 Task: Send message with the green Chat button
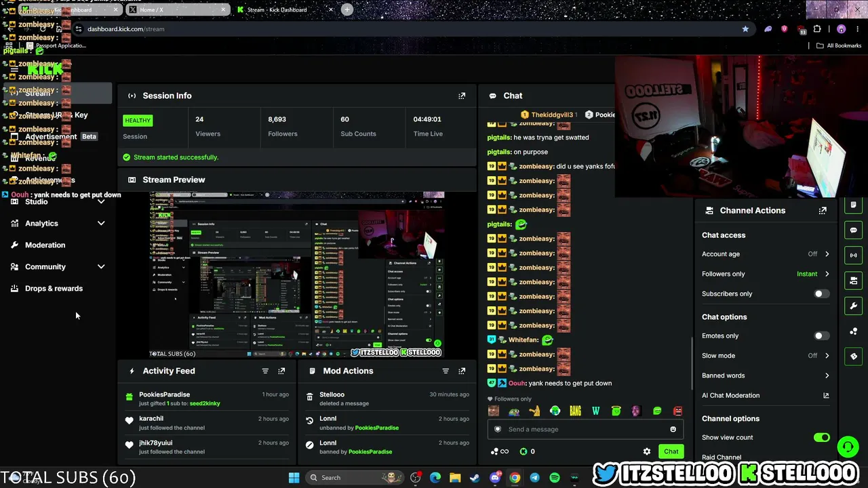(x=671, y=451)
